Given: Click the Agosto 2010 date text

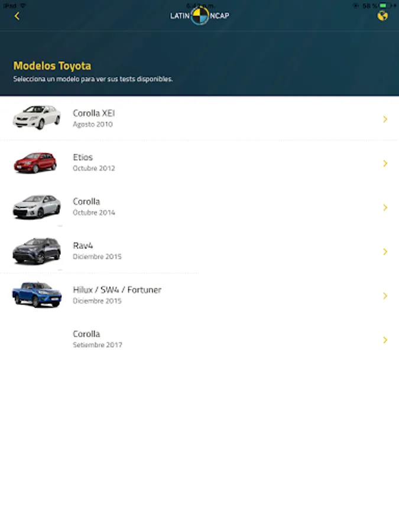Looking at the screenshot, I should (x=93, y=125).
